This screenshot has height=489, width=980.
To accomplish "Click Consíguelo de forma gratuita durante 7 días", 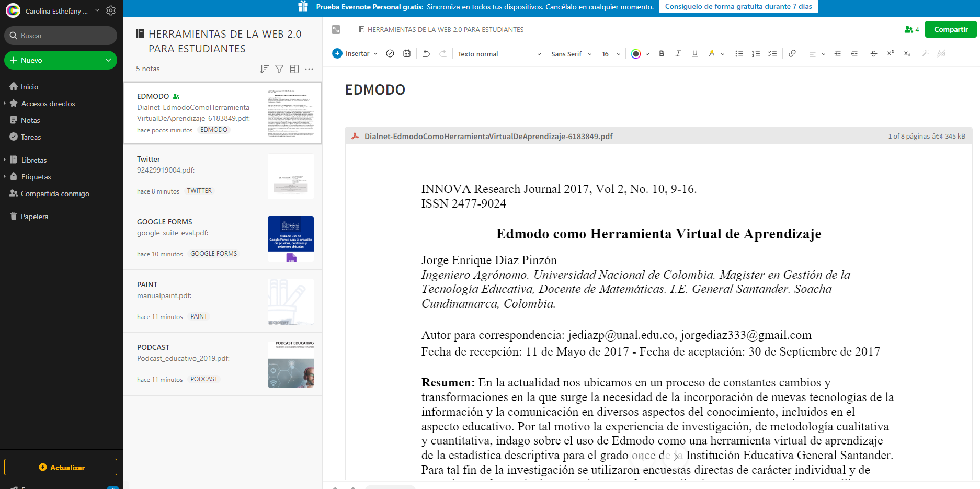I will [738, 6].
